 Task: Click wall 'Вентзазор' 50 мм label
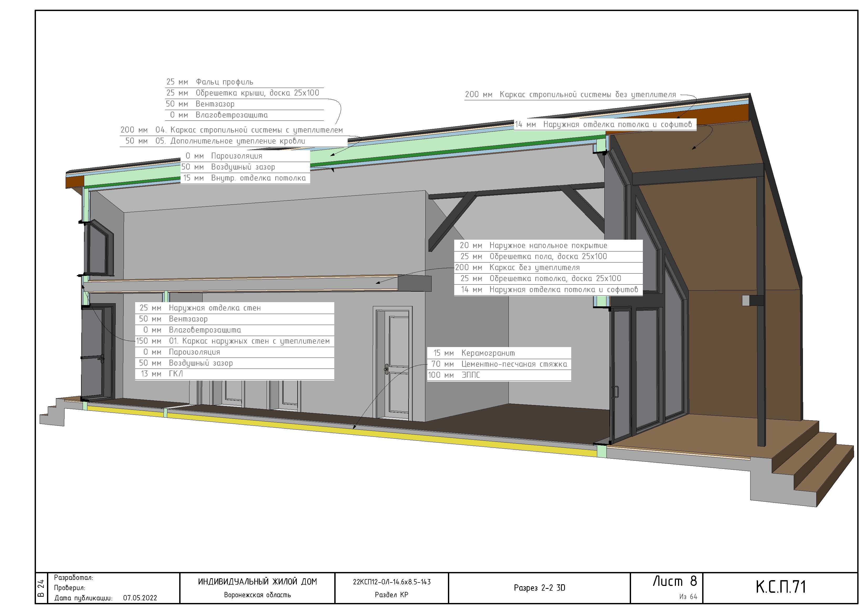click(x=188, y=319)
